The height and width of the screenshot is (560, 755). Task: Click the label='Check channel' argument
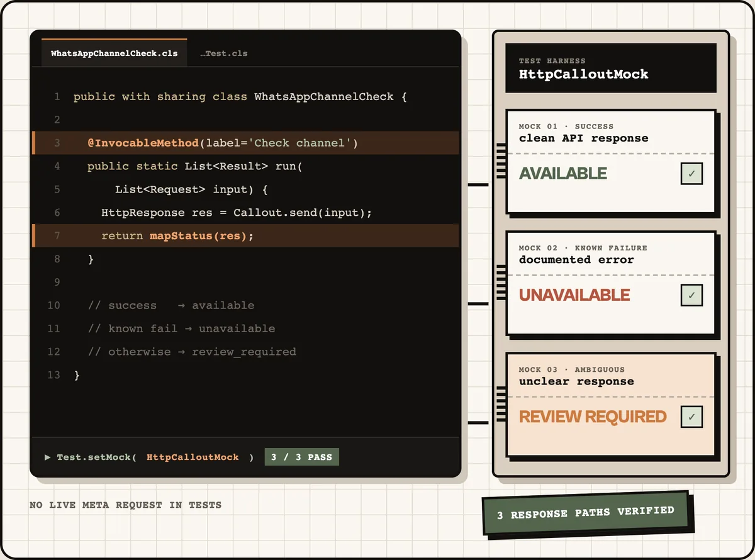click(278, 143)
